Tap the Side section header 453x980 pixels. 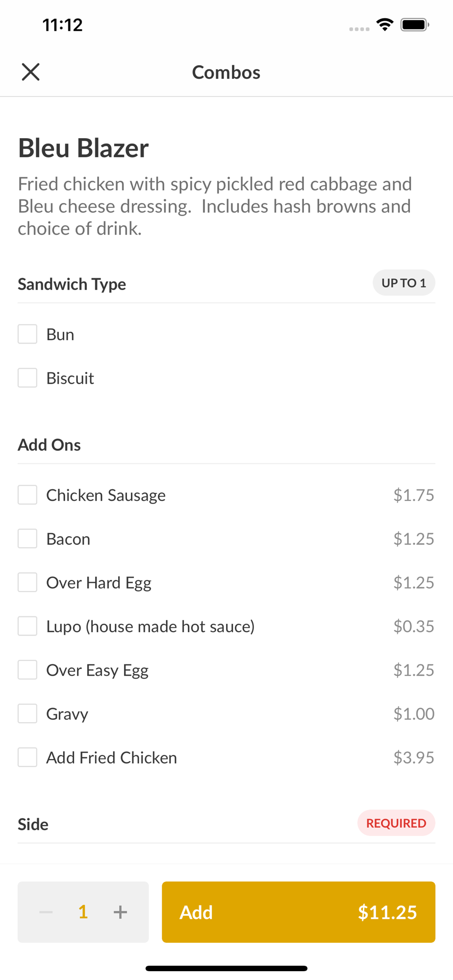[x=33, y=824]
